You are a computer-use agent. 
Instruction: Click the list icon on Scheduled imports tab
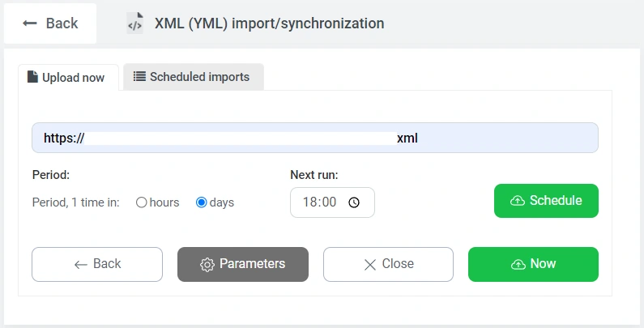pyautogui.click(x=139, y=77)
